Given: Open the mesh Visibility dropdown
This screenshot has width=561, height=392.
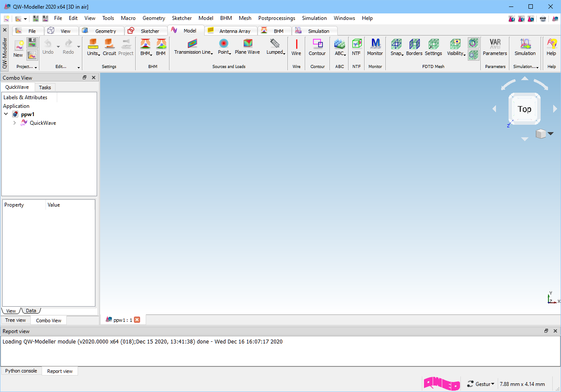Looking at the screenshot, I should coord(456,48).
